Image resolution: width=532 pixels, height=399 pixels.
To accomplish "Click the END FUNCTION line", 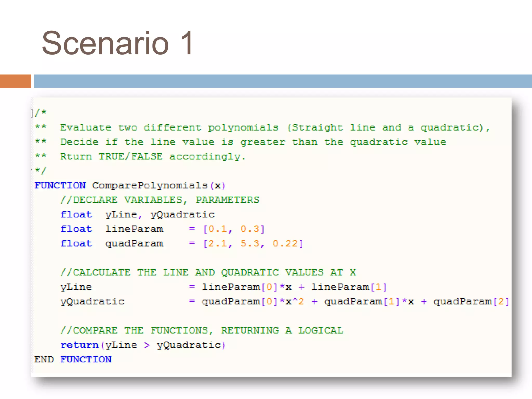I will [73, 360].
